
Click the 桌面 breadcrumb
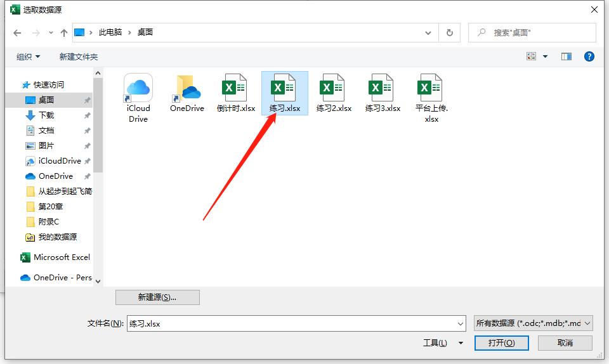coord(145,32)
